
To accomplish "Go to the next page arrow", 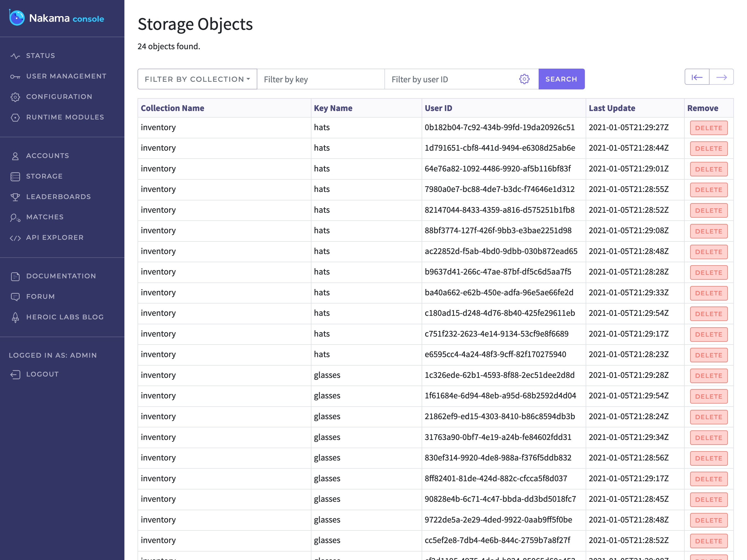I will (x=721, y=77).
